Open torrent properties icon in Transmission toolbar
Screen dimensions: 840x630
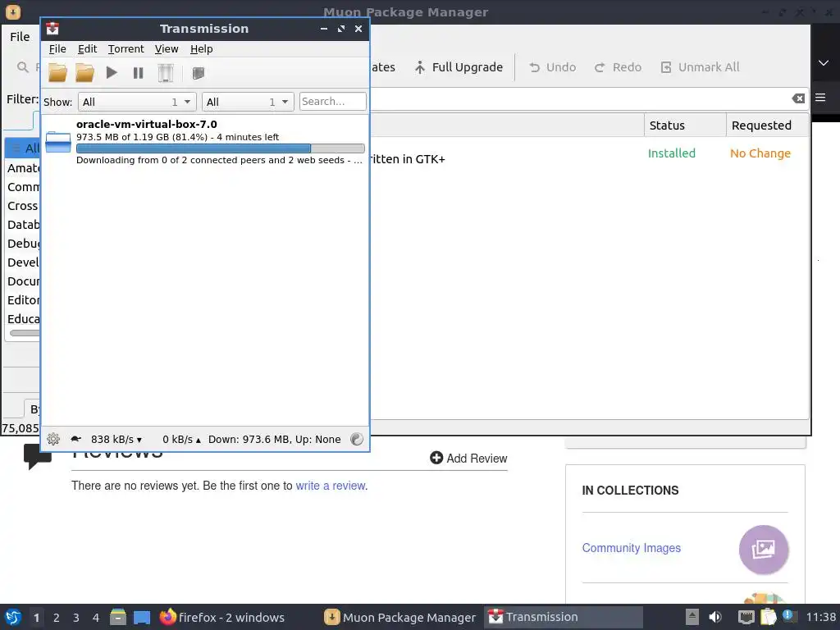(199, 73)
